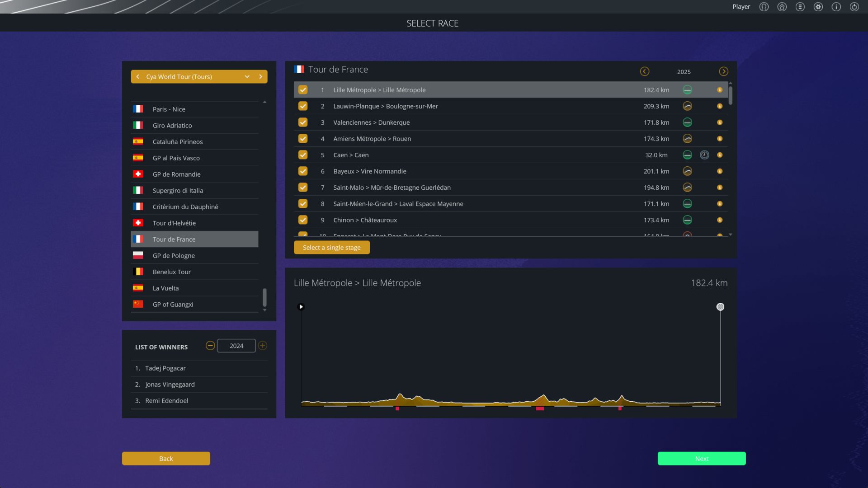Screen dimensions: 868x488
Task: Click the headset support icon in top bar
Action: point(764,7)
